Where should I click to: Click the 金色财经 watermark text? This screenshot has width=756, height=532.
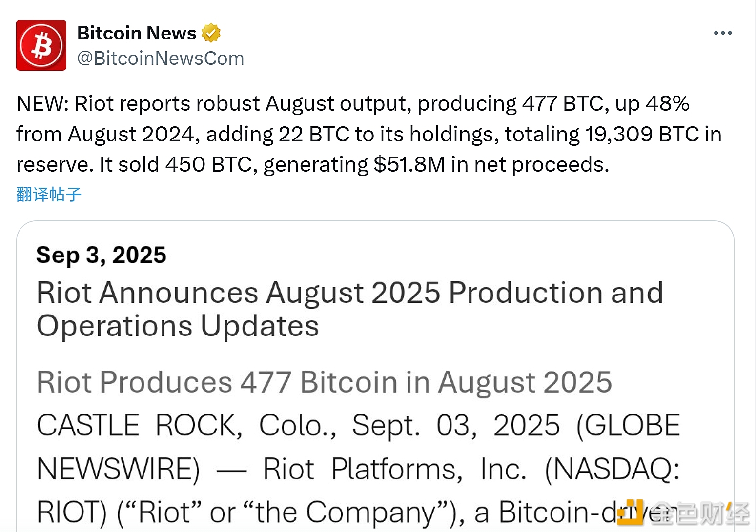[702, 513]
